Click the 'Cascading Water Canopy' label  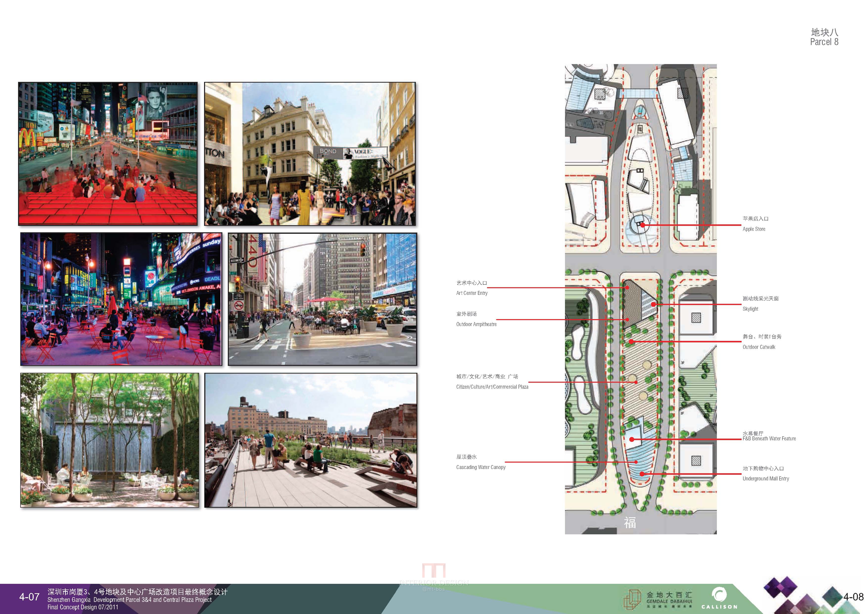coord(481,467)
